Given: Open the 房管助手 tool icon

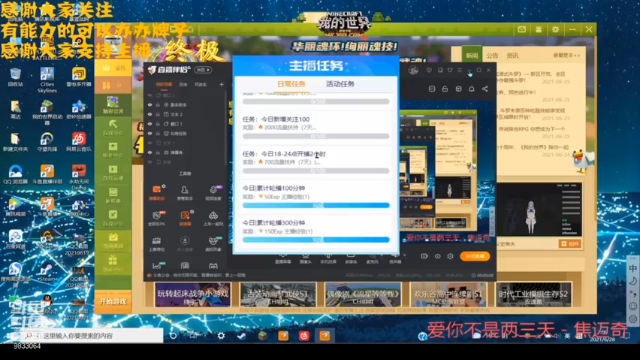Looking at the screenshot, I should tap(185, 193).
